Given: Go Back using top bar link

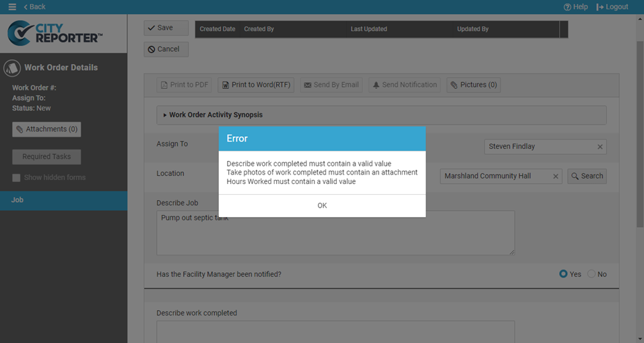Looking at the screenshot, I should [34, 7].
